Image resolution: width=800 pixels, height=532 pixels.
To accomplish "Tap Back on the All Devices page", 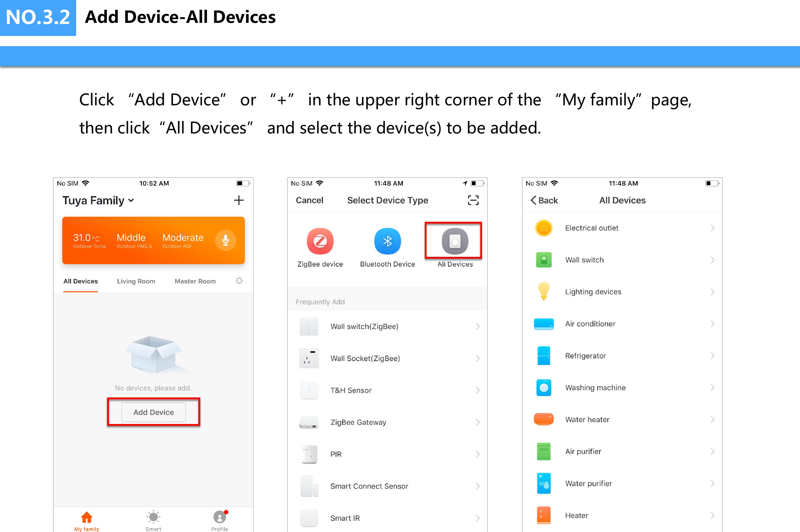I will (x=543, y=200).
